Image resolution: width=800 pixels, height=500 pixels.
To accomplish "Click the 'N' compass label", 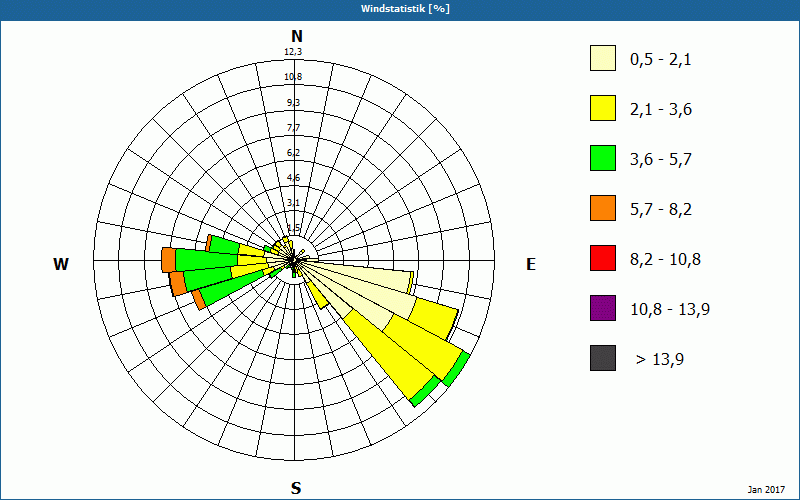I will click(297, 36).
